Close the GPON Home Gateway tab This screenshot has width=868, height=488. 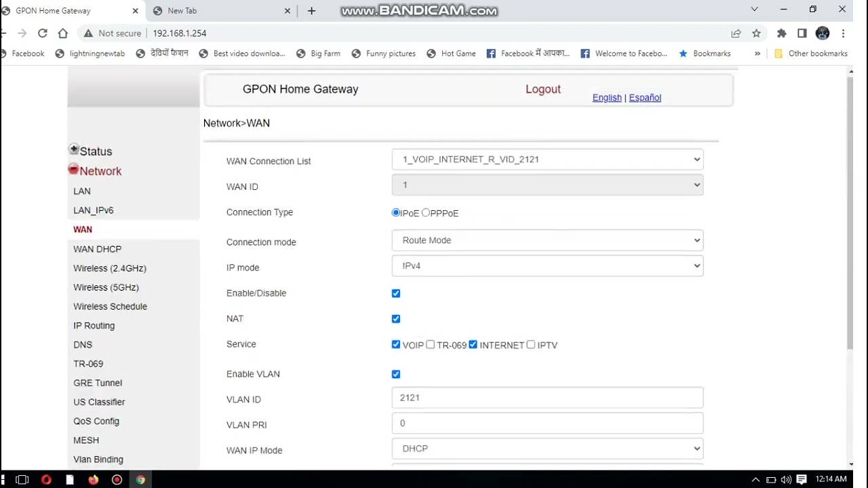pyautogui.click(x=136, y=11)
